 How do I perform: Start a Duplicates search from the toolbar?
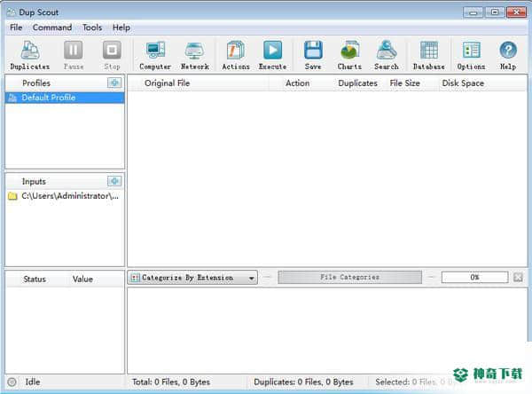pyautogui.click(x=30, y=55)
